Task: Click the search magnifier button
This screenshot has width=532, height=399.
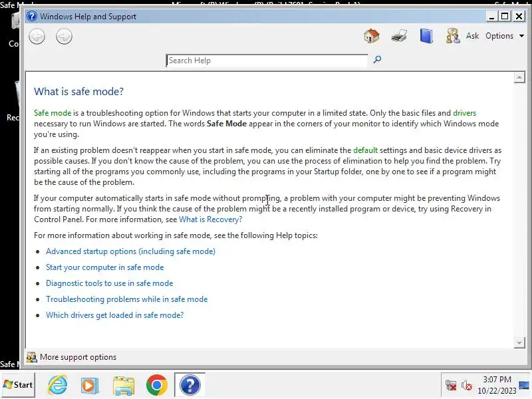Action: pos(377,60)
